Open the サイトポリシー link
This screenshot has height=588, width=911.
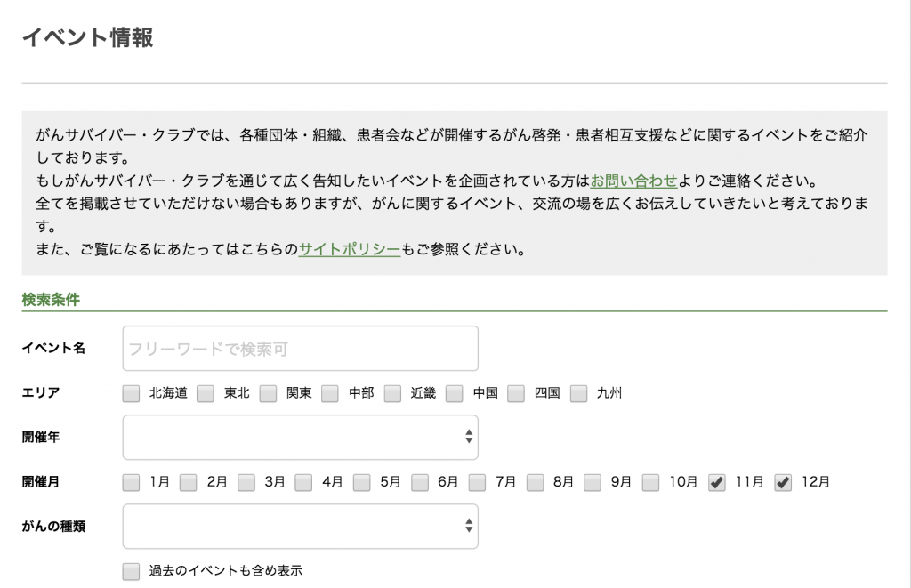pos(349,249)
